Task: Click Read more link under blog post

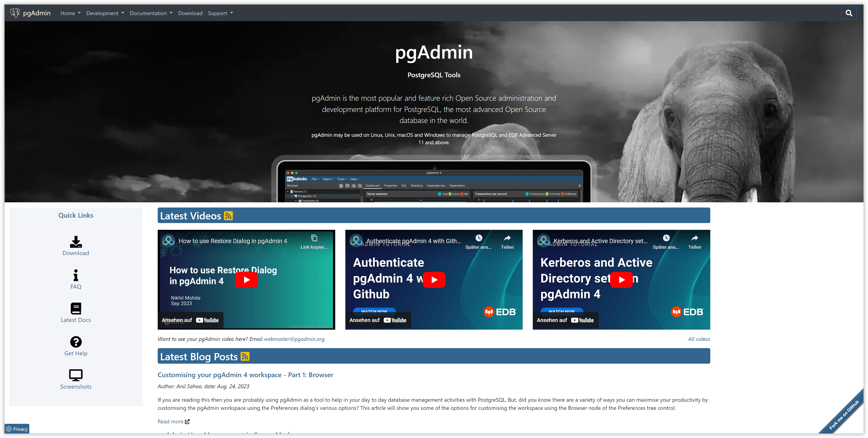Action: pyautogui.click(x=171, y=422)
